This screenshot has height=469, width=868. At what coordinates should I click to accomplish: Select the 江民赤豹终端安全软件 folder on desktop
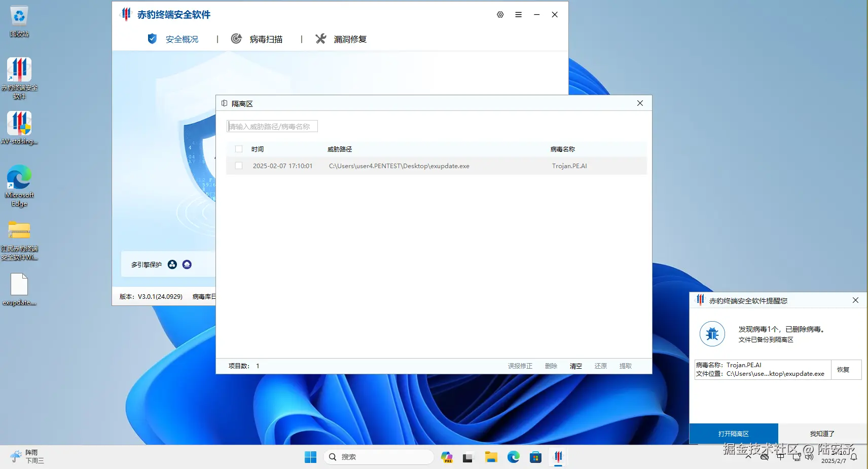(x=19, y=241)
